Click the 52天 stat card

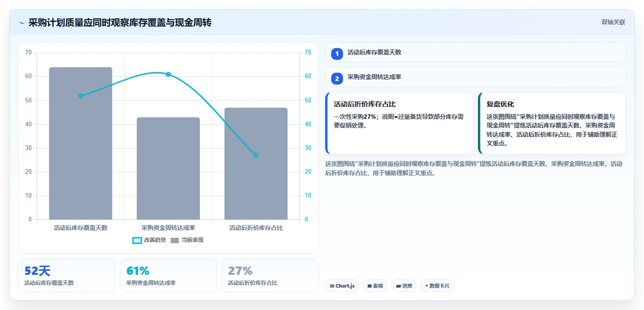[66, 275]
